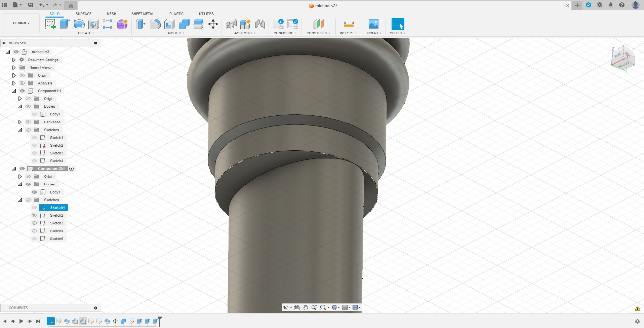
Task: Toggle visibility of Sketch5
Action: tap(34, 239)
